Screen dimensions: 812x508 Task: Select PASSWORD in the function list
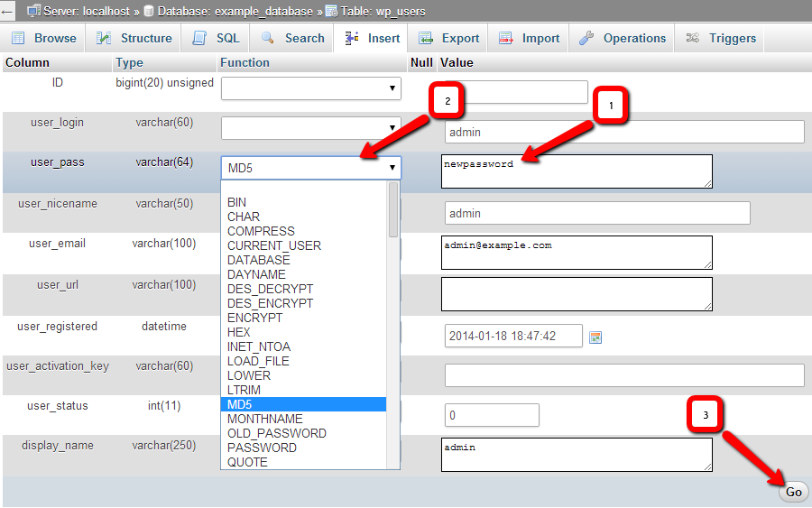[x=262, y=448]
